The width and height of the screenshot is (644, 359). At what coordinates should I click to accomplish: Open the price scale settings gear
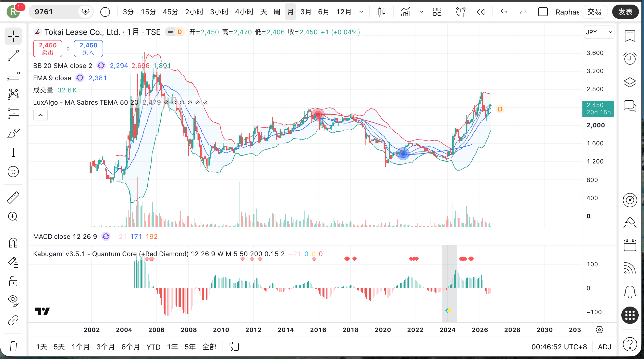599,330
